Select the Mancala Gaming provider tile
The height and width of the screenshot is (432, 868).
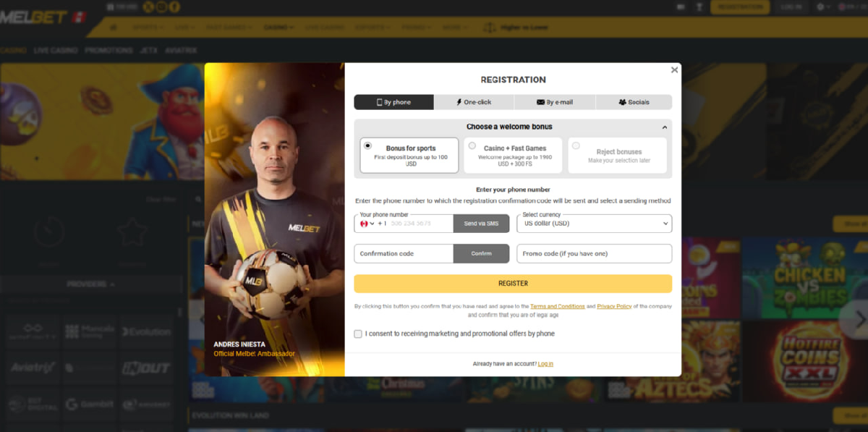(90, 332)
